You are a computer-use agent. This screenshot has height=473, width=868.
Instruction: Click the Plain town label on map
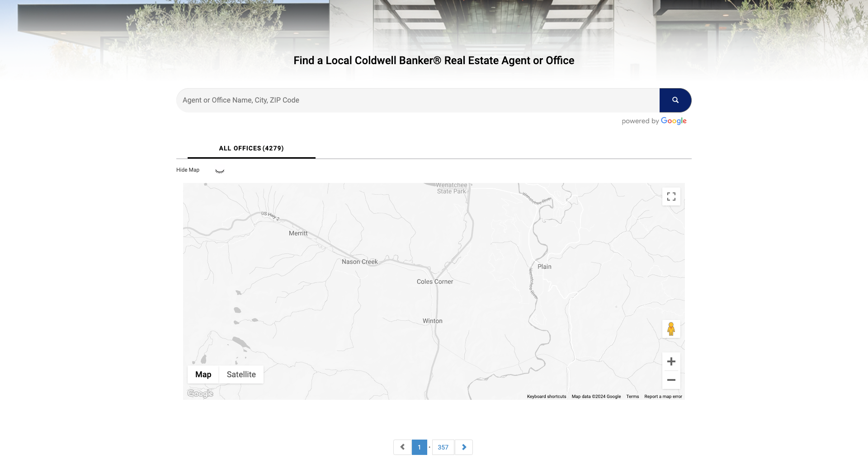point(544,267)
